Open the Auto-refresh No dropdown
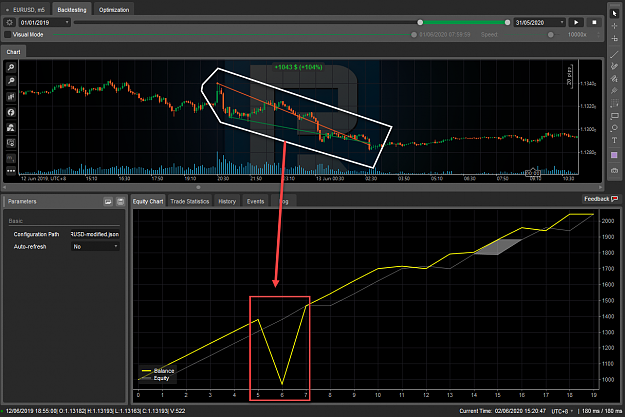Image resolution: width=625 pixels, height=417 pixels. click(95, 247)
